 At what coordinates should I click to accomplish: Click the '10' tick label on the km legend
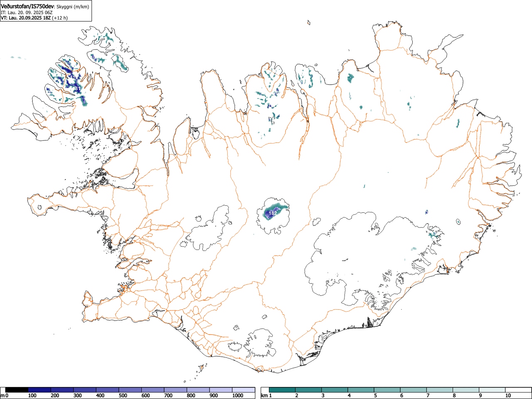[x=508, y=396]
